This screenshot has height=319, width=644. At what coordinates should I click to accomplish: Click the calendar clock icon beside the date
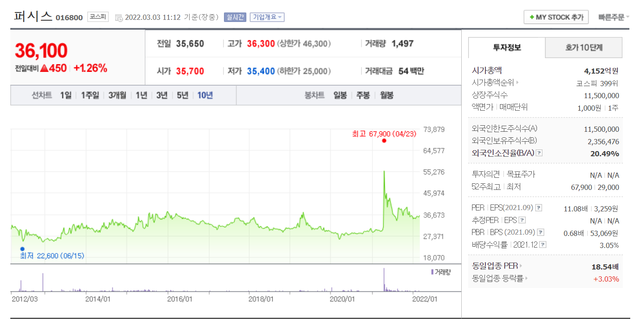pos(119,18)
